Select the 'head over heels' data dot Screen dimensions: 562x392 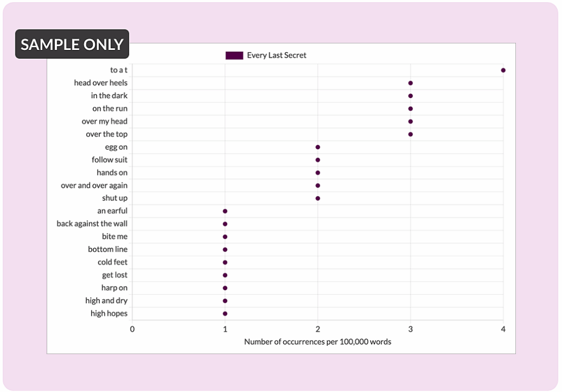click(x=411, y=83)
